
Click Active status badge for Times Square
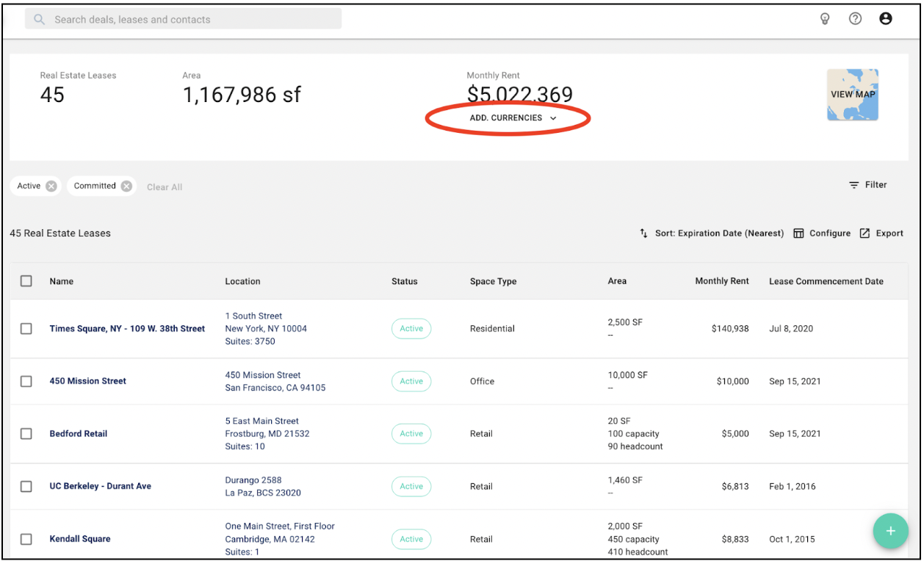coord(411,329)
